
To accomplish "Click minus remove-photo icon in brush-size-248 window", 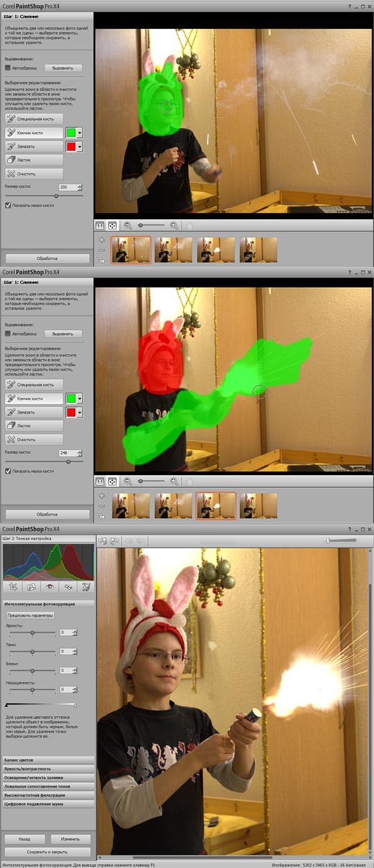I will point(102,506).
